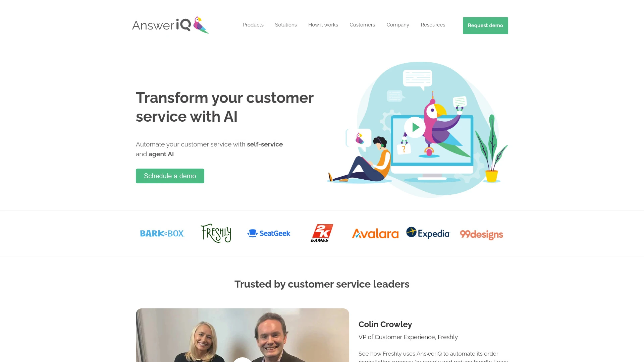Click the VP of Customer Experience title
The height and width of the screenshot is (362, 644).
(408, 337)
